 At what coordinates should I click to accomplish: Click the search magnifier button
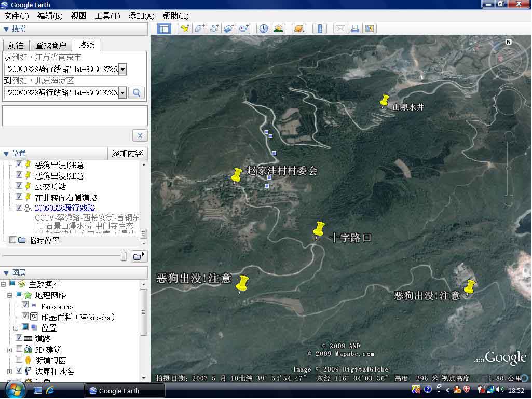coord(137,93)
